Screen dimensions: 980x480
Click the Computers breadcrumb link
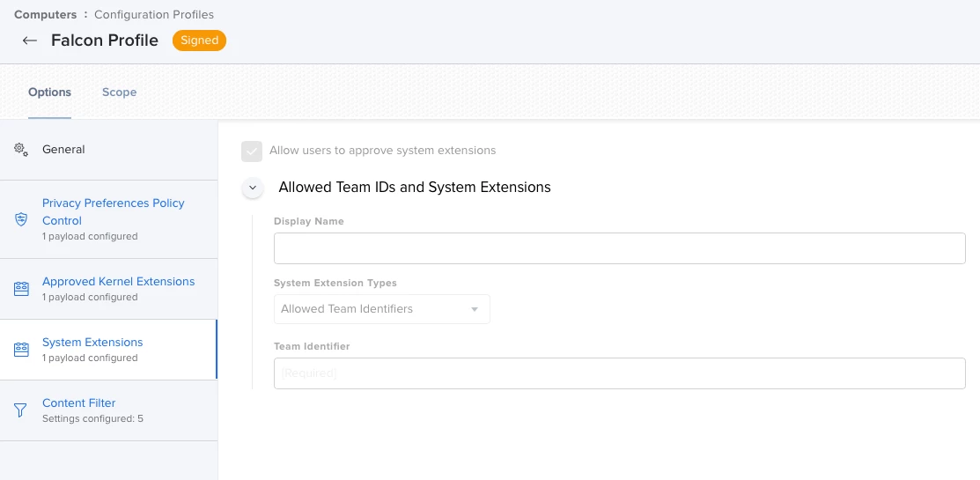(x=46, y=14)
